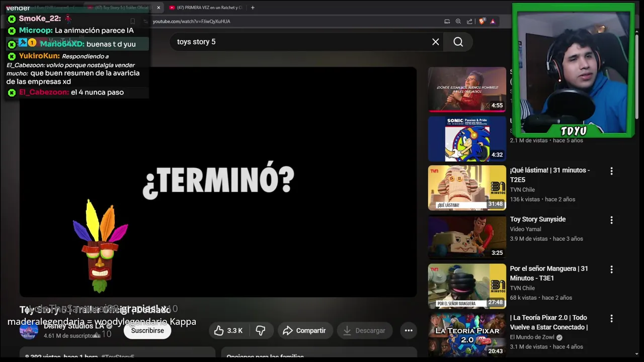Click the 4.61 M de suscriptores text
The image size is (644, 362).
(71, 336)
